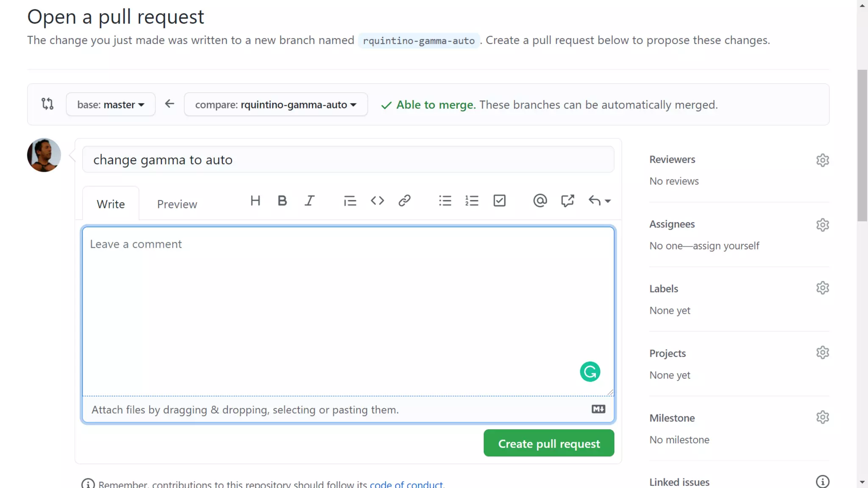Expand compare: rquintino-gamma-auto dropdown
Image resolution: width=868 pixels, height=488 pixels.
(275, 105)
